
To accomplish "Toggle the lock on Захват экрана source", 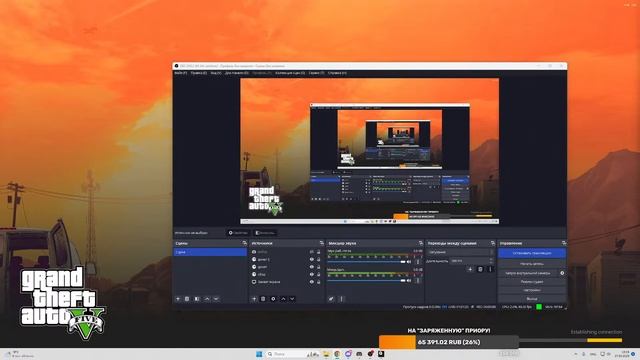I will 318,282.
